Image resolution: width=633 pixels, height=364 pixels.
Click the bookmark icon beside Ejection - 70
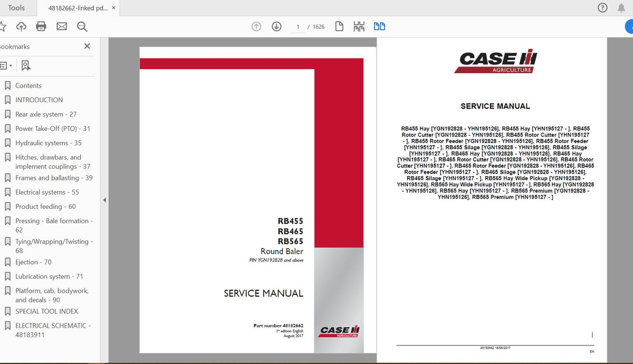click(x=7, y=262)
